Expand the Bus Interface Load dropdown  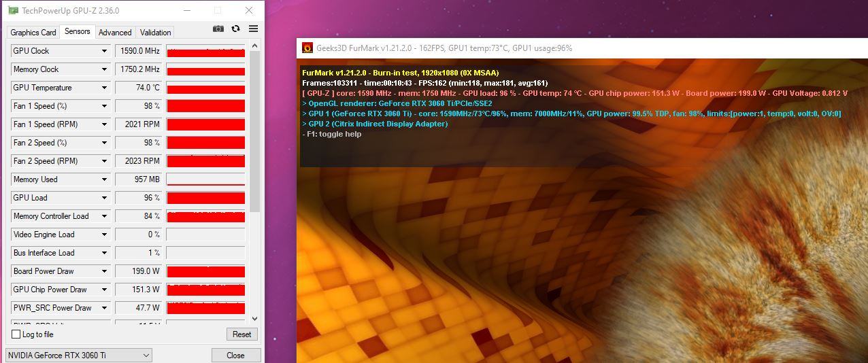point(104,253)
